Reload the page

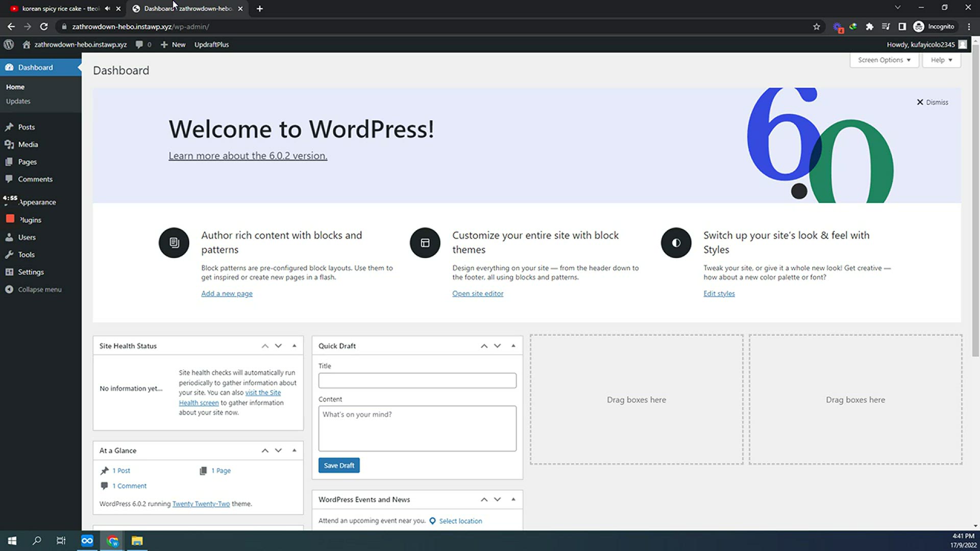coord(44,27)
